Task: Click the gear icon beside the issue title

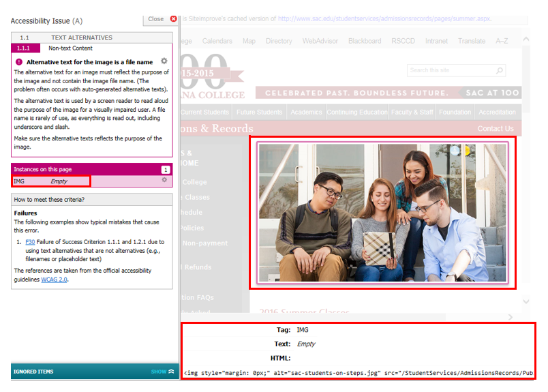Action: 164,61
